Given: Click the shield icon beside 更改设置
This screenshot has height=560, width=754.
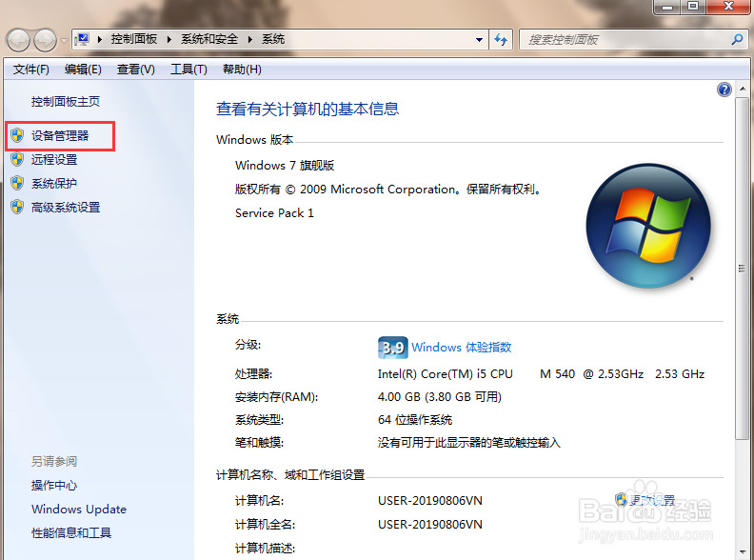Looking at the screenshot, I should 621,500.
